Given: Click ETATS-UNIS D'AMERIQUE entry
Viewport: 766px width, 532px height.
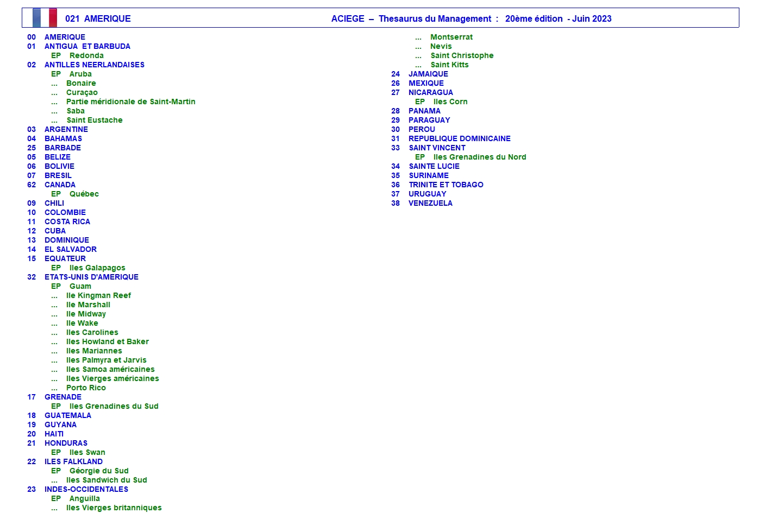Looking at the screenshot, I should pos(91,277).
